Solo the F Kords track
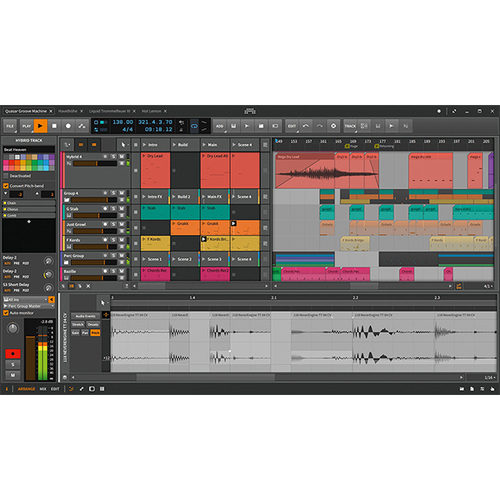Screen dimensions: 500x500 coord(113,240)
